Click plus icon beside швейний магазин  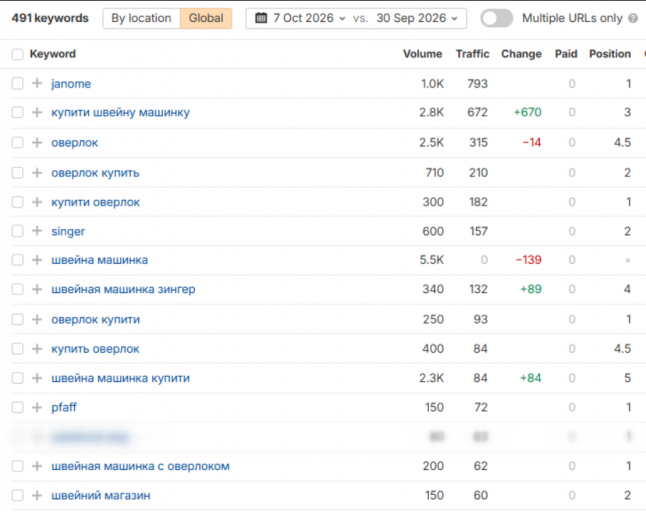37,495
